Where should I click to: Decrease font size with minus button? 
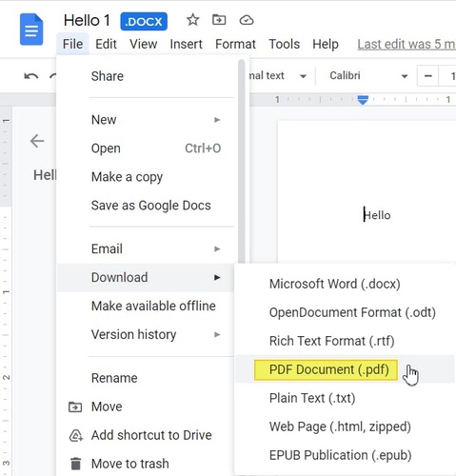(x=427, y=76)
